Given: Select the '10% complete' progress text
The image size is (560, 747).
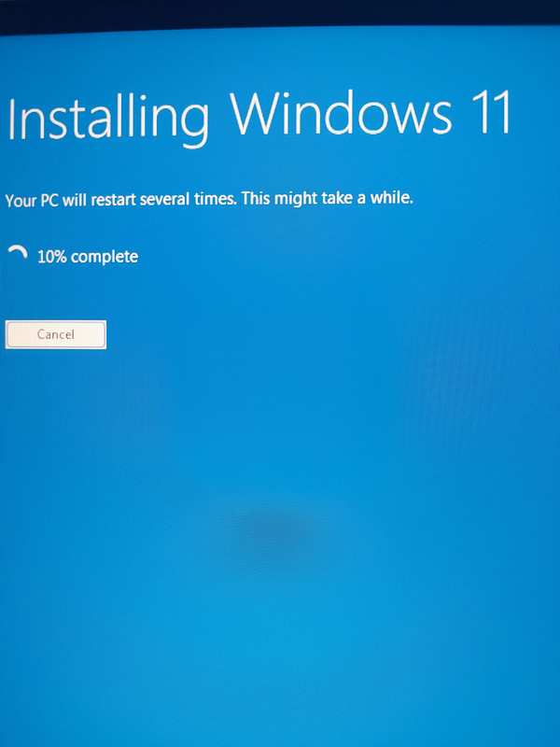Looking at the screenshot, I should coord(88,257).
